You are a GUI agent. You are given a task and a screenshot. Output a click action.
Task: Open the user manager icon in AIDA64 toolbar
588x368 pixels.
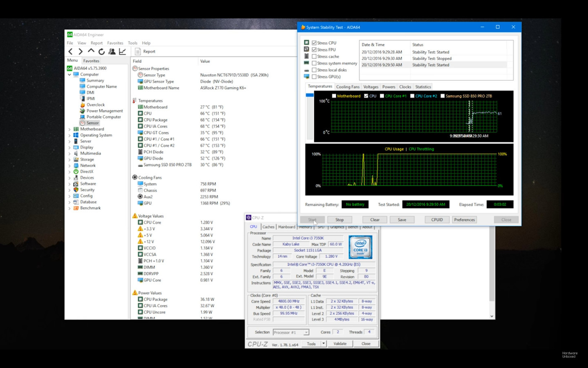111,52
